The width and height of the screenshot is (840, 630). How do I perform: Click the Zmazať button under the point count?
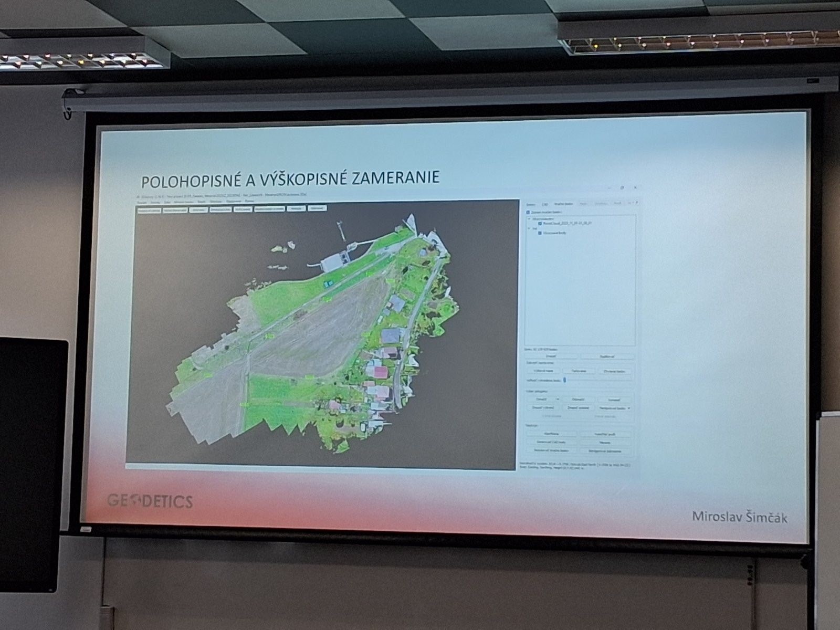[x=551, y=356]
